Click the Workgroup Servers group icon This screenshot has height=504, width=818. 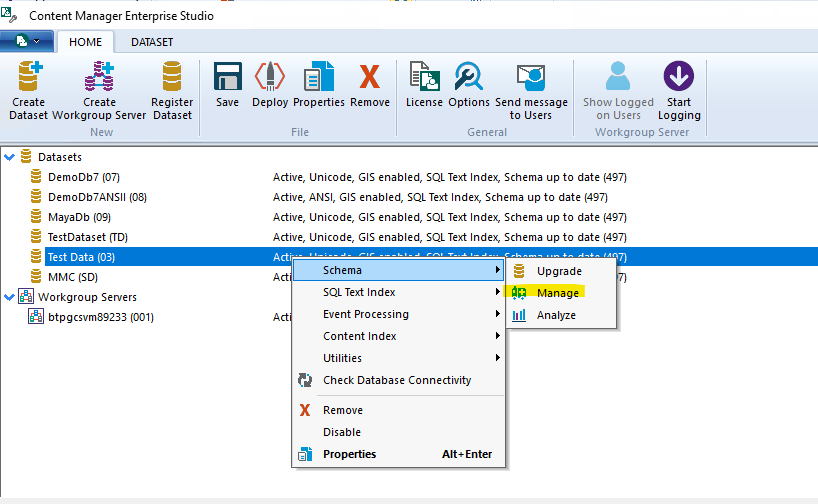click(26, 296)
